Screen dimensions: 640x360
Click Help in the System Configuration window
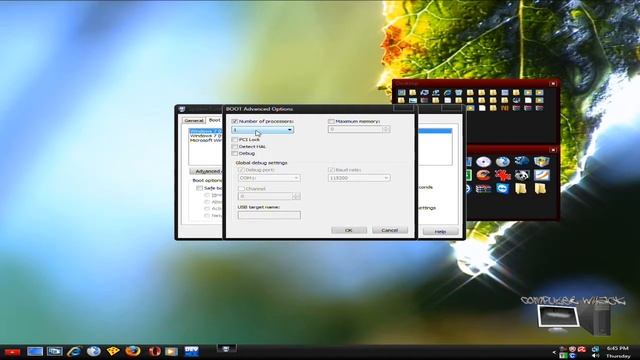coord(440,231)
